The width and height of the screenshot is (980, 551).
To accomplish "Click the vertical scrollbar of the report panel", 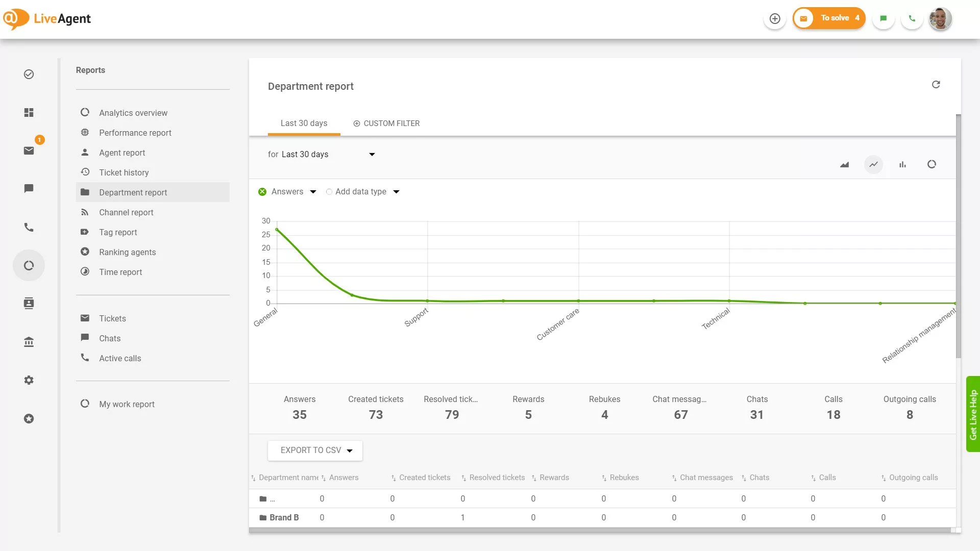I will (x=958, y=235).
